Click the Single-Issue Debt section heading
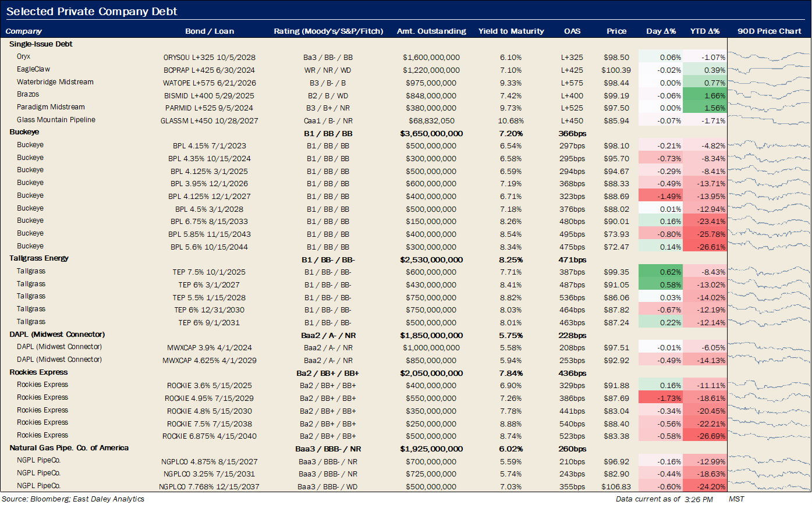Viewport: 812px width, 505px height. click(41, 44)
